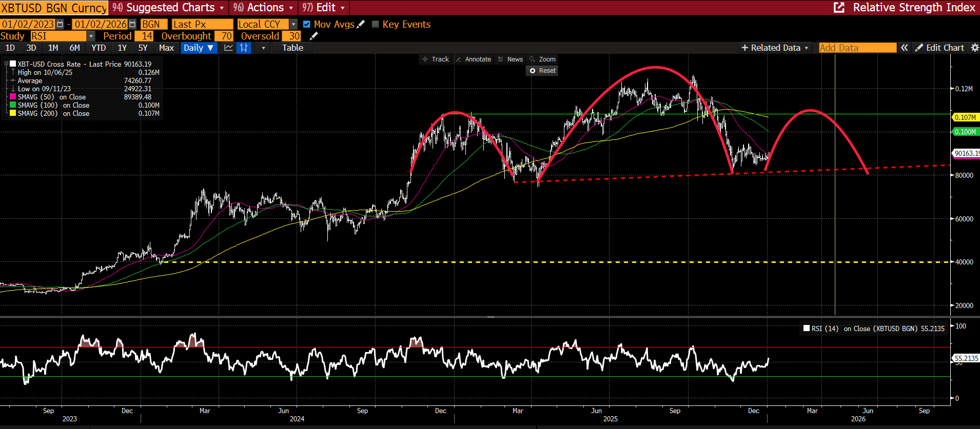Select the Max time range

tap(166, 48)
